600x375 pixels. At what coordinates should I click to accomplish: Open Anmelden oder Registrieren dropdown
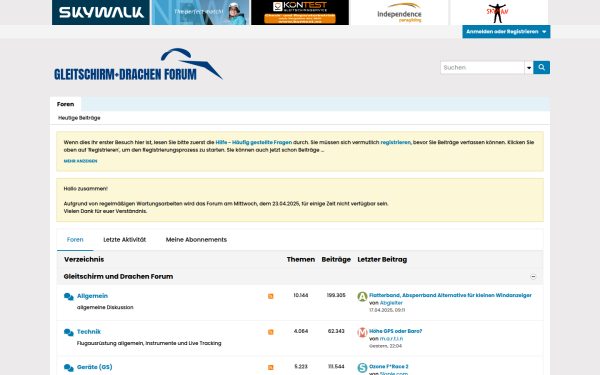click(x=506, y=32)
